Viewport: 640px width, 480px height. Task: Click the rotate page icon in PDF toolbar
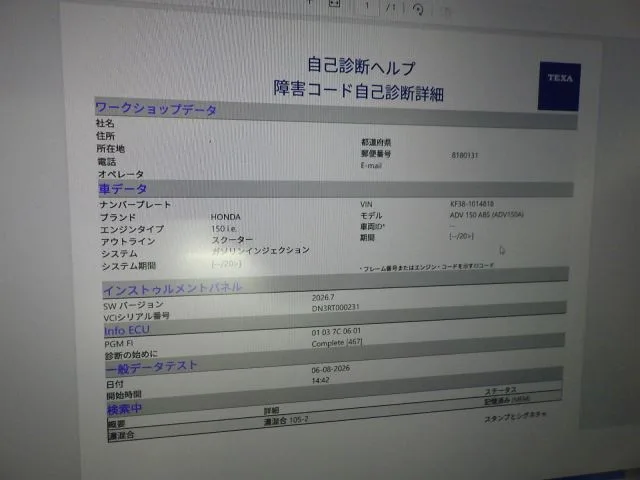418,9
